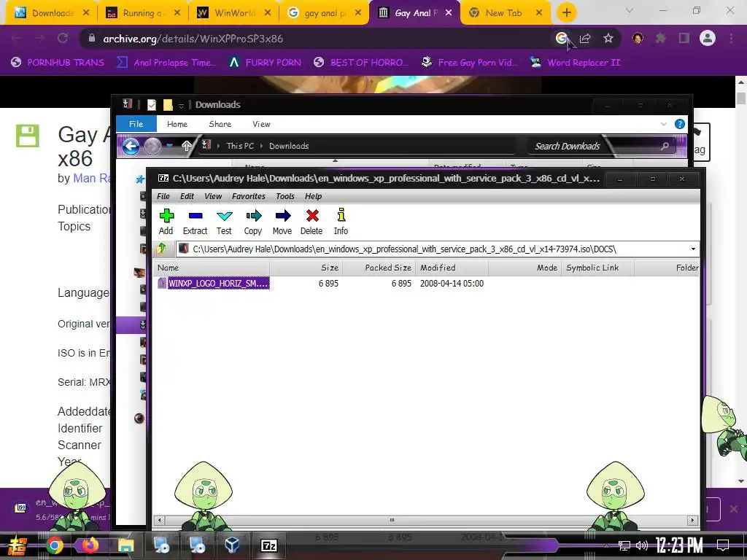Expand the Chrome tab search chevron

tap(630, 10)
